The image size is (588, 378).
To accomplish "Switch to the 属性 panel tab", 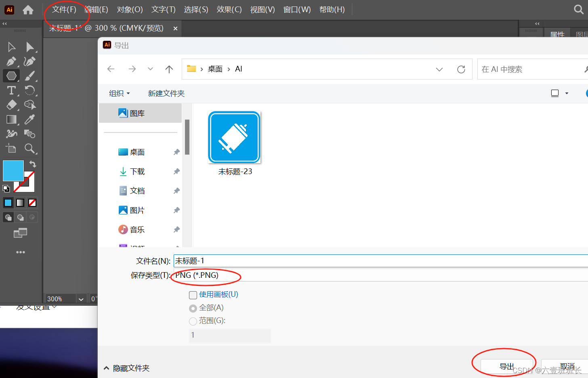I will [x=557, y=34].
